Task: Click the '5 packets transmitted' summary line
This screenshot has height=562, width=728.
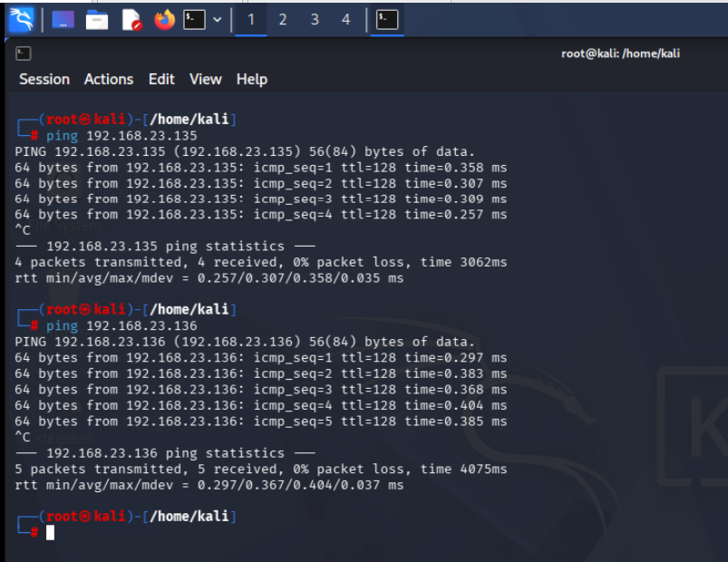Action: [261, 470]
